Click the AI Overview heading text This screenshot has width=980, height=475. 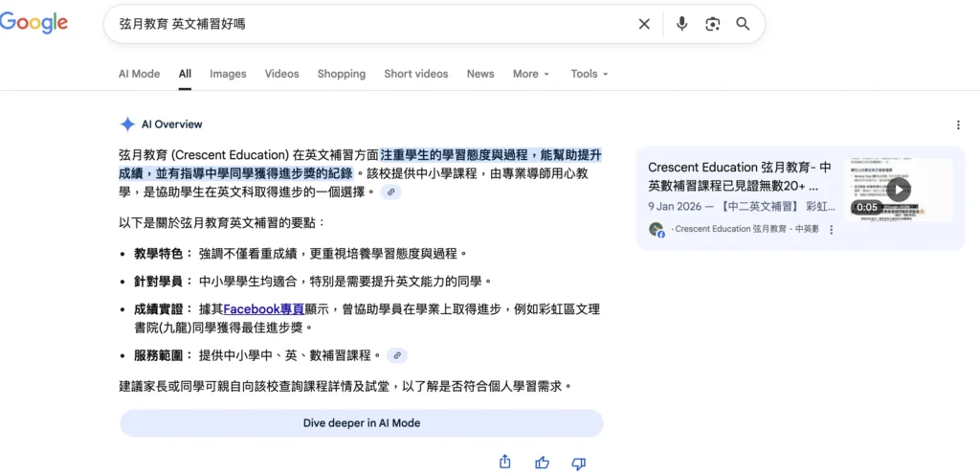172,124
